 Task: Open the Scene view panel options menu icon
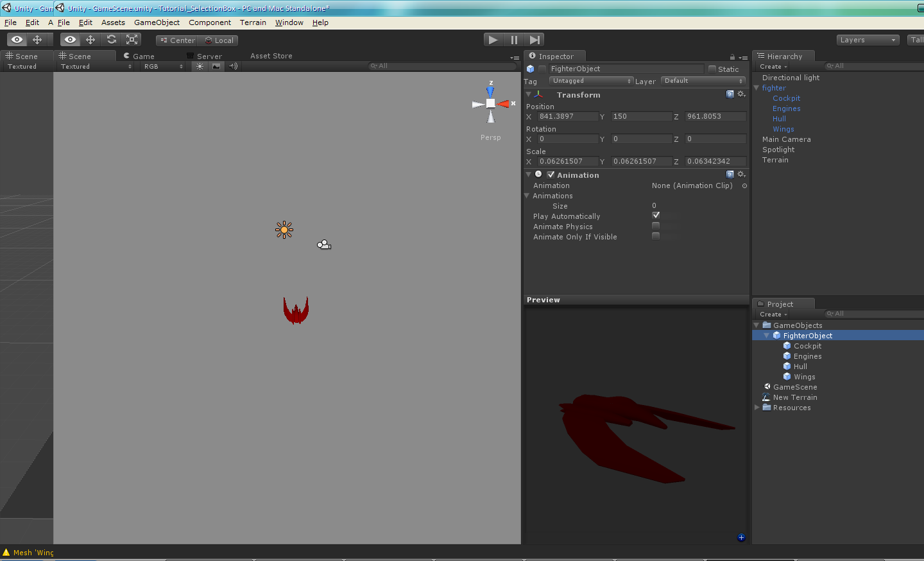pyautogui.click(x=515, y=57)
